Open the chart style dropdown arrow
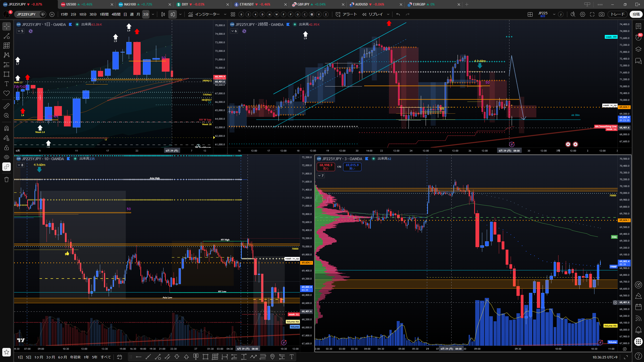The height and width of the screenshot is (362, 644). click(180, 14)
